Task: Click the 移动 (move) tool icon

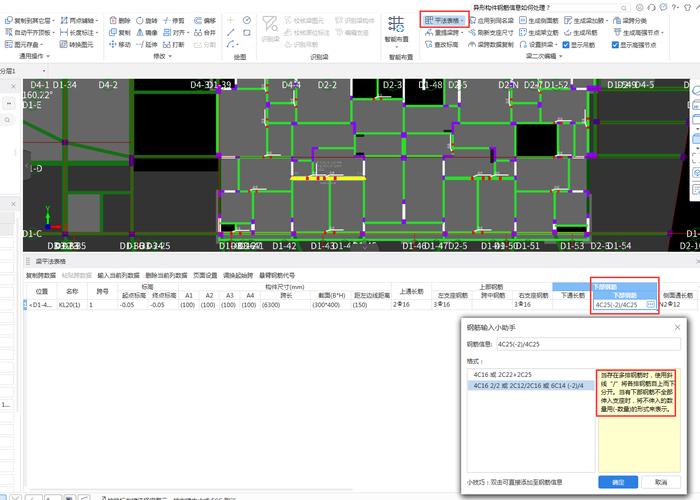Action: coord(112,45)
